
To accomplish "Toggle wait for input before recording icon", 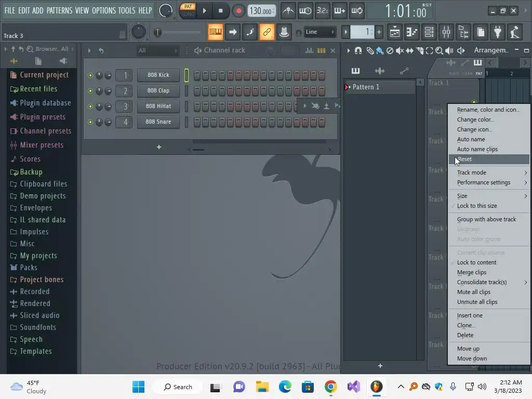I will tap(305, 11).
